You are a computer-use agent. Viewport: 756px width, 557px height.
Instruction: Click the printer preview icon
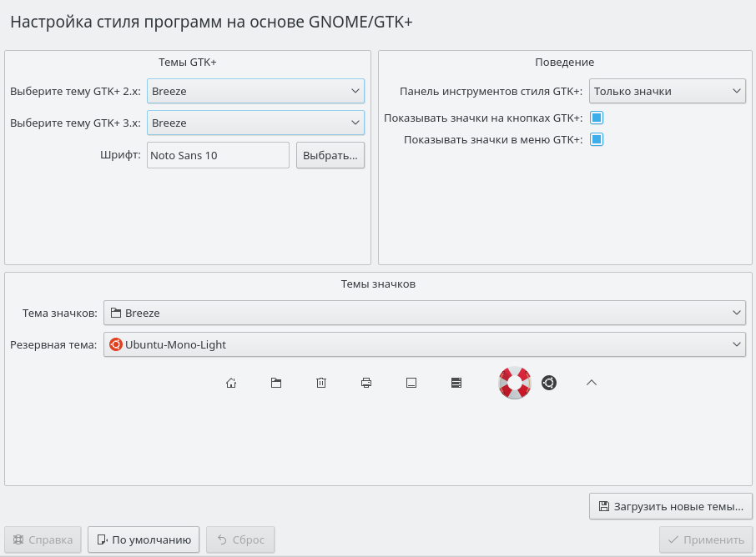point(366,383)
